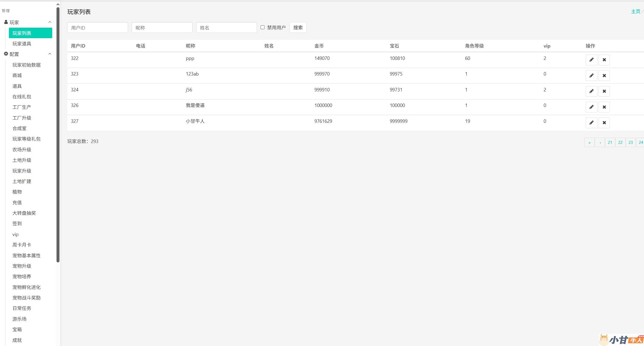The image size is (644, 346).
Task: Select gold value 9761629
Action: point(323,121)
